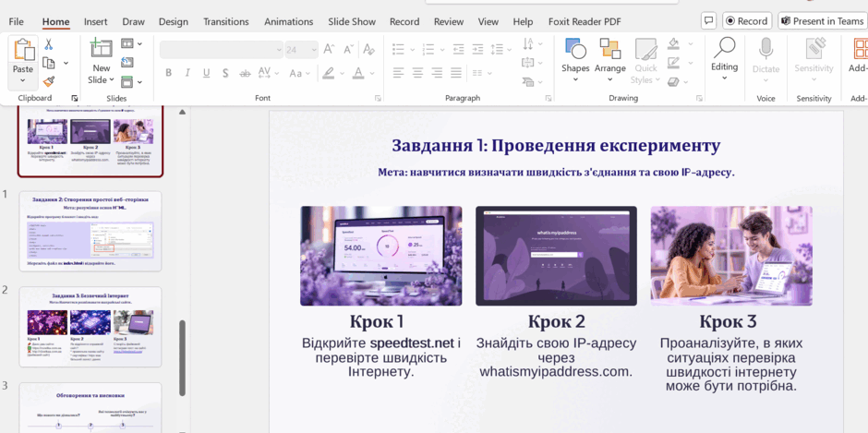This screenshot has height=433, width=868.
Task: Click the Center alignment icon
Action: click(x=417, y=72)
